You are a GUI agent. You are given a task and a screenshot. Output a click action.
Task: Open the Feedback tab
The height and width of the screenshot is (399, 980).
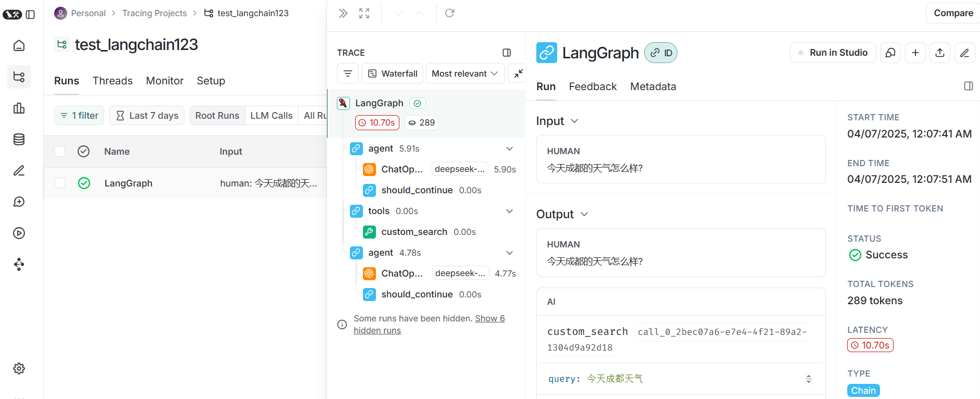pyautogui.click(x=593, y=86)
